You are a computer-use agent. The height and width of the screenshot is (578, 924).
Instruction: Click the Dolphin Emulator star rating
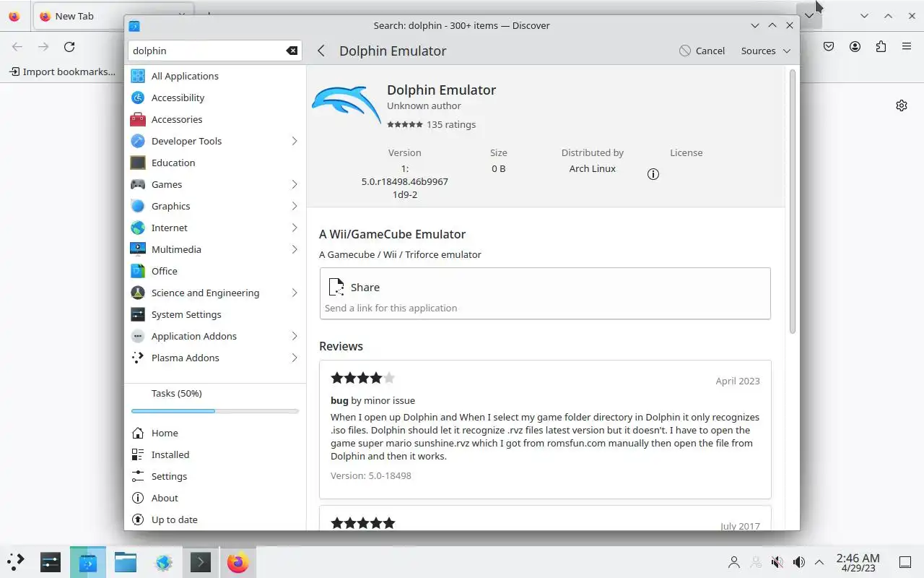[x=405, y=124]
